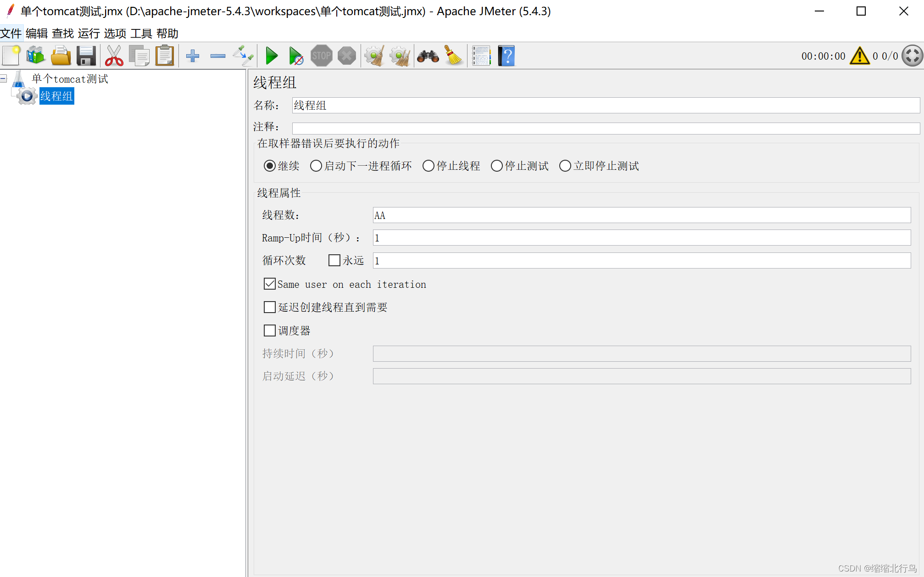Screen dimensions: 924x577
Task: Uncheck Same user on each iteration
Action: [x=270, y=284]
